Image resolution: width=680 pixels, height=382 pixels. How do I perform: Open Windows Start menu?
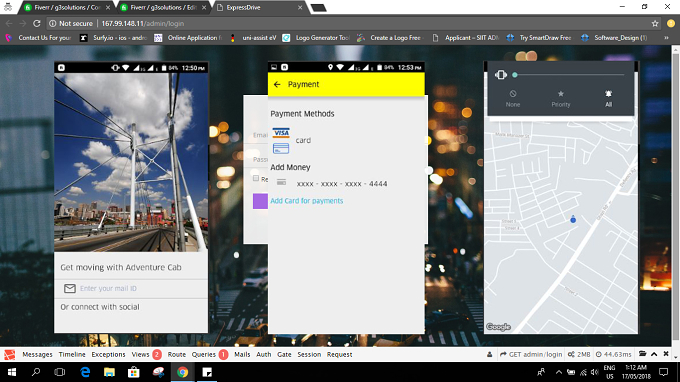[x=12, y=372]
